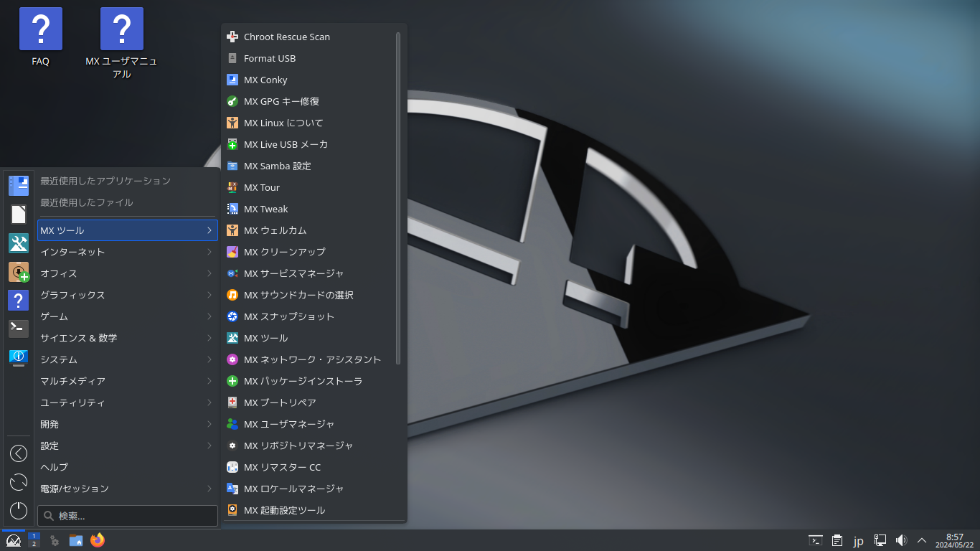Open the volume control in system tray
The height and width of the screenshot is (551, 980).
[x=901, y=540]
